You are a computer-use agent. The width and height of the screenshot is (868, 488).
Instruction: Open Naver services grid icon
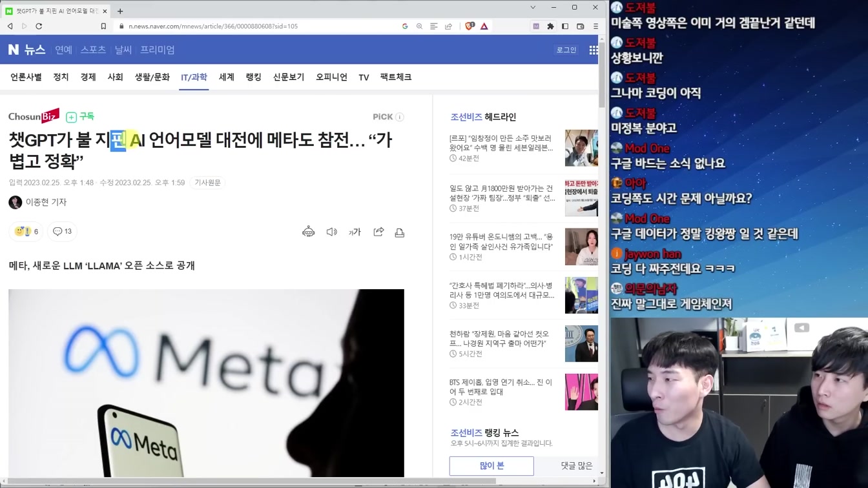pos(594,50)
